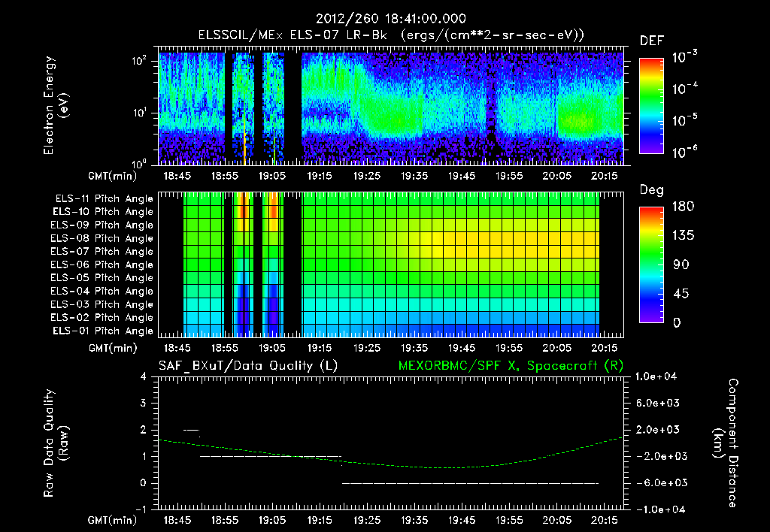Viewport: 770px width, 532px height.
Task: Click the 20:15 tick under the spectrogram
Action: 604,176
